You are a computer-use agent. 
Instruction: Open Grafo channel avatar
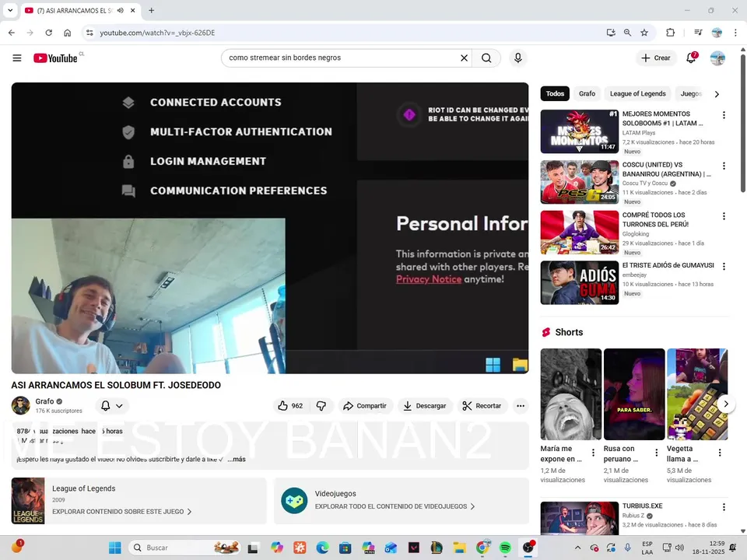click(21, 405)
